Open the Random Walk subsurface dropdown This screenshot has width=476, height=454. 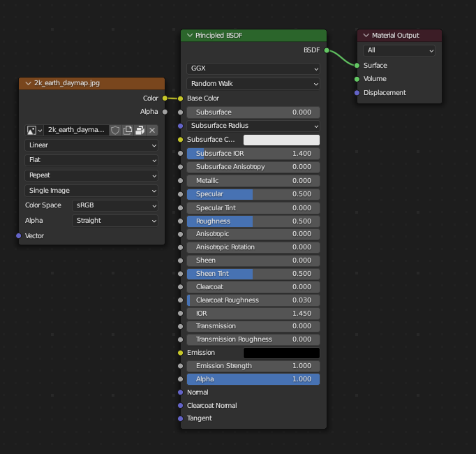coord(253,84)
